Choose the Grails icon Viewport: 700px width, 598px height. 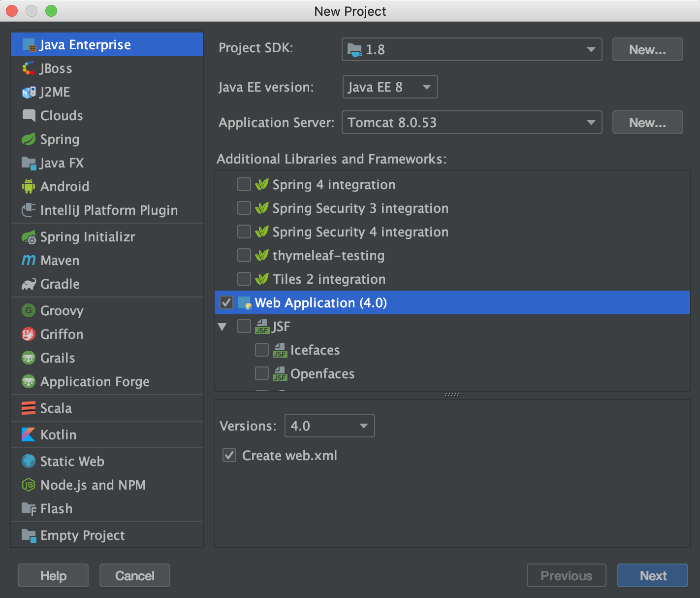[x=29, y=358]
